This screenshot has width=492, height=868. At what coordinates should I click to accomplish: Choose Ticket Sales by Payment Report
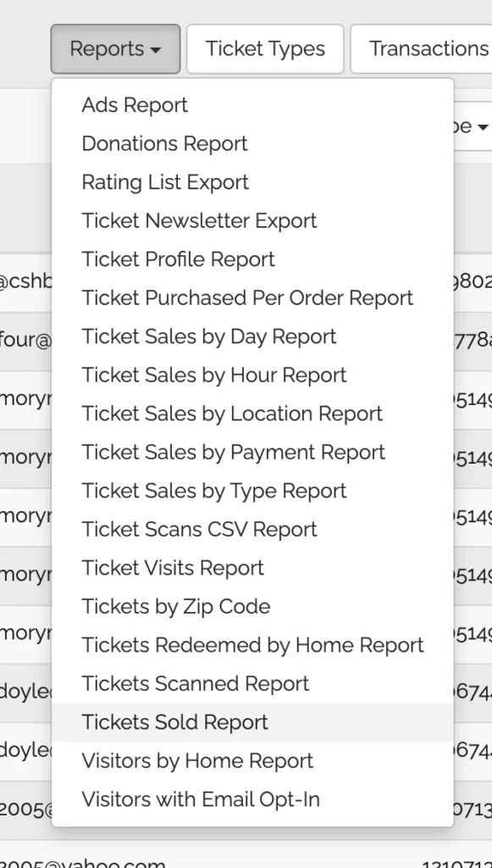click(252, 452)
